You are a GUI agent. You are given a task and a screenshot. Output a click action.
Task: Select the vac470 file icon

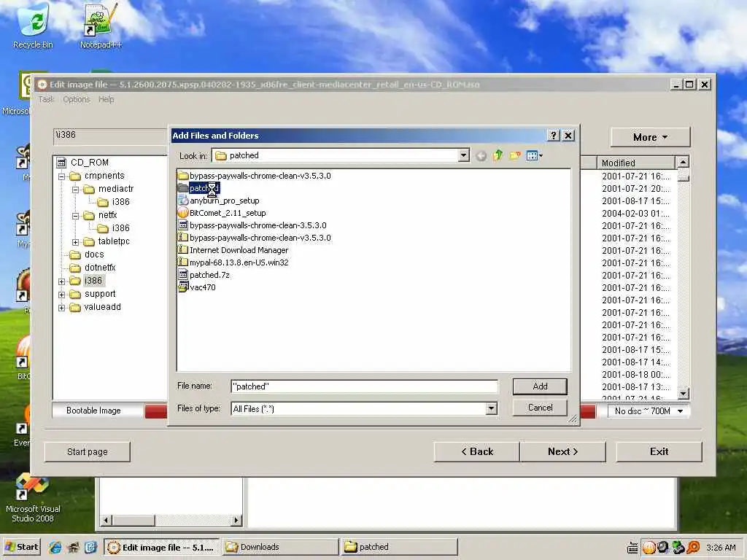click(183, 287)
